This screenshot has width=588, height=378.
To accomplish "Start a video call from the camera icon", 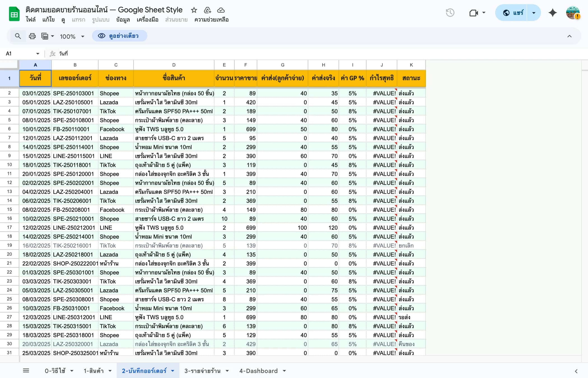I will click(x=474, y=13).
